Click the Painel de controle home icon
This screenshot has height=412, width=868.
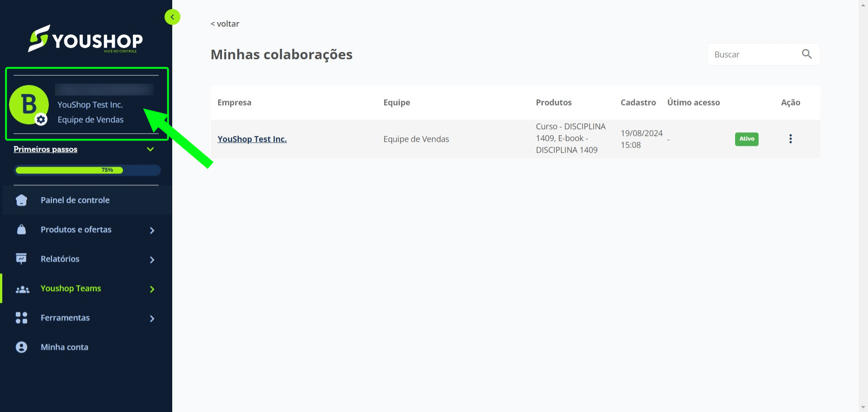pyautogui.click(x=21, y=200)
